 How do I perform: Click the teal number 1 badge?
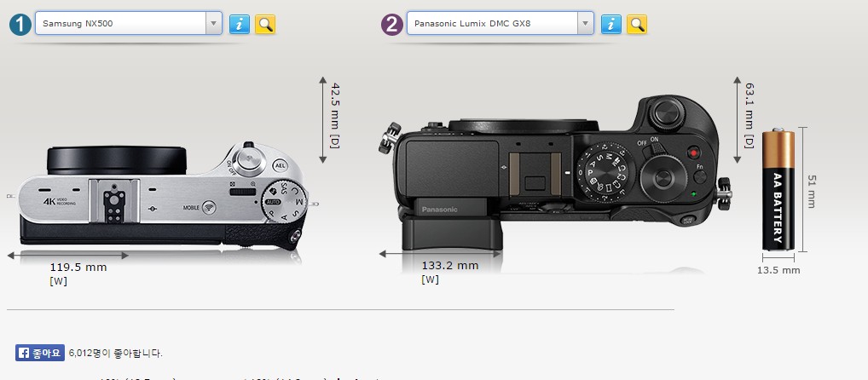(20, 25)
